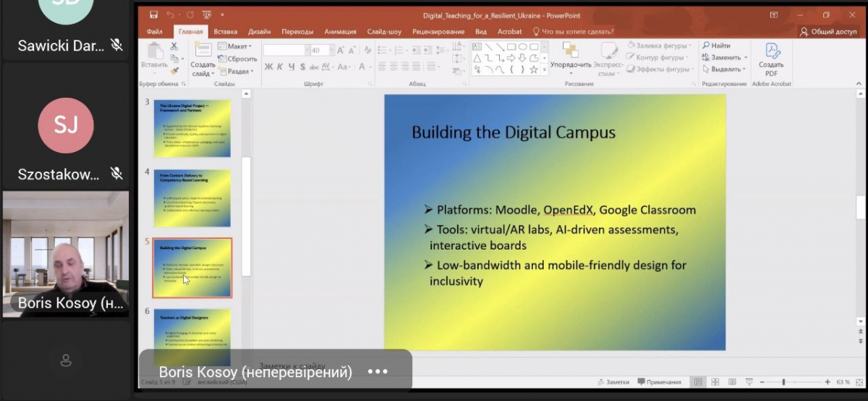Image resolution: width=868 pixels, height=401 pixels.
Task: Open the Раздел section dropdown
Action: (239, 72)
